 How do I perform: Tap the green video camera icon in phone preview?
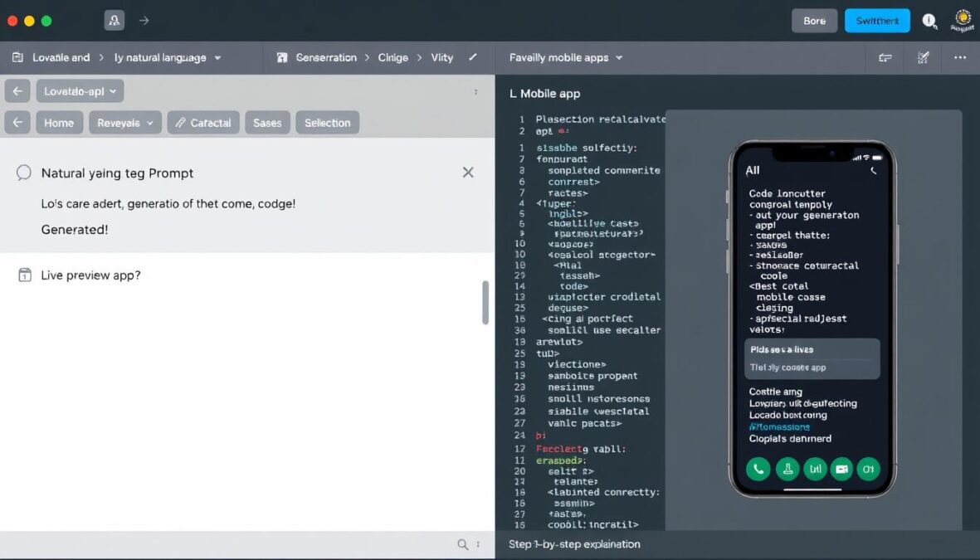(841, 469)
